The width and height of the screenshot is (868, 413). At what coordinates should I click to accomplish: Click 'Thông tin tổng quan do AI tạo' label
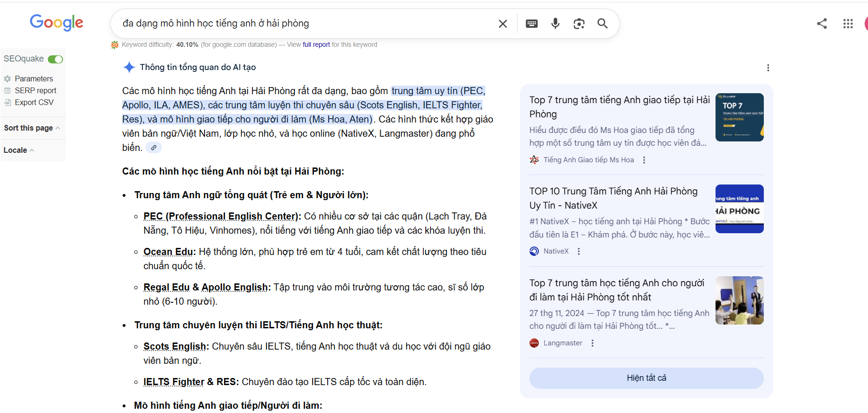[198, 67]
